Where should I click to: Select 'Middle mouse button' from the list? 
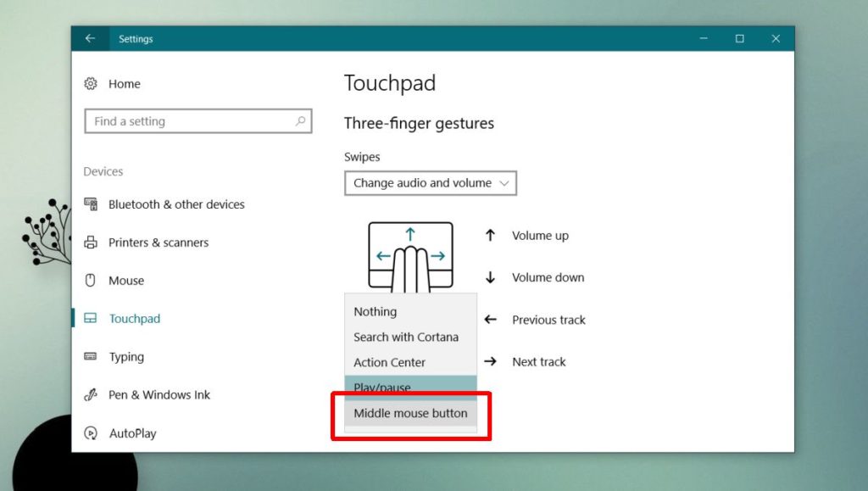click(x=409, y=413)
